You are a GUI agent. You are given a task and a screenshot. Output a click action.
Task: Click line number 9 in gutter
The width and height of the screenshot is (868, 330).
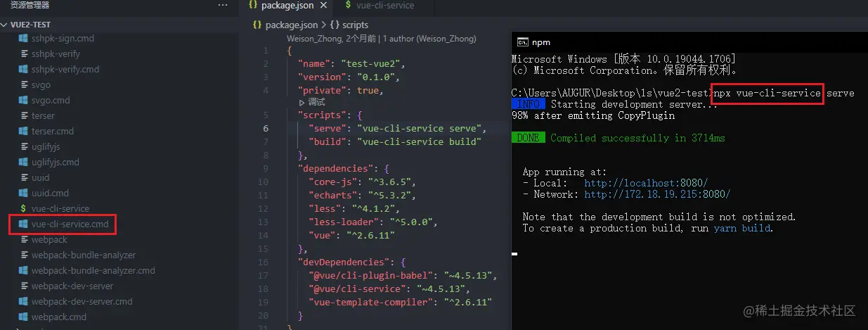[265, 168]
